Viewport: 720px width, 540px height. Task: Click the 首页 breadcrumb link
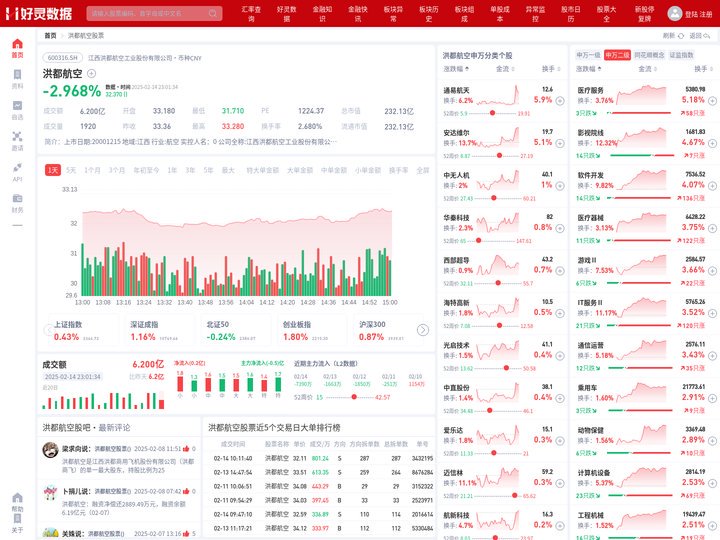click(50, 35)
